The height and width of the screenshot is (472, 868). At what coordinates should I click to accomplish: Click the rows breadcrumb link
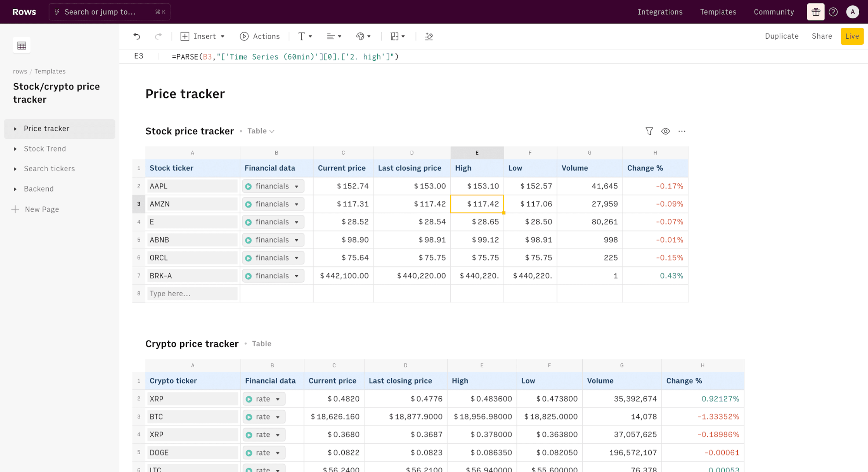(20, 72)
